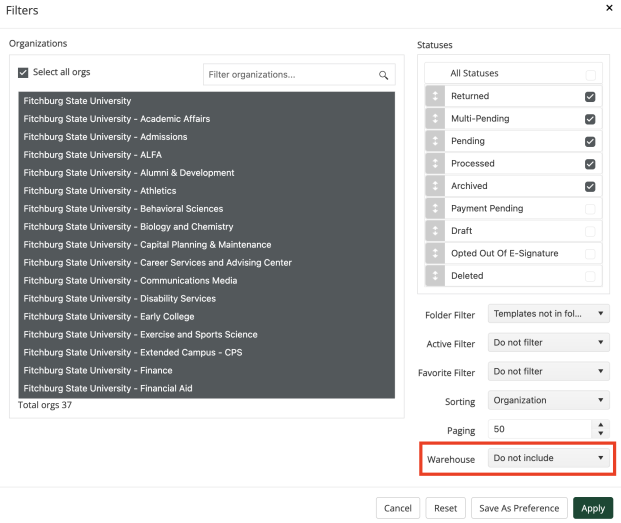The image size is (621, 523).
Task: Select Fitchburg State University - Academic Affairs
Action: [206, 119]
